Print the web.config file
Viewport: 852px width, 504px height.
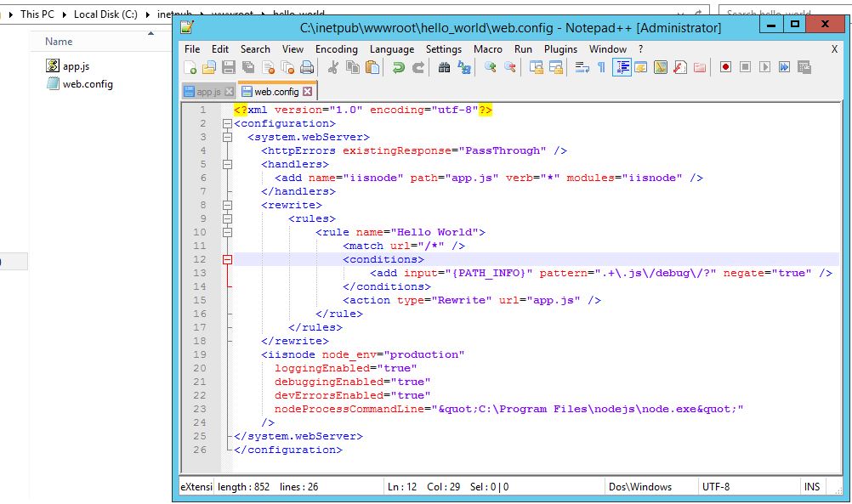point(307,65)
